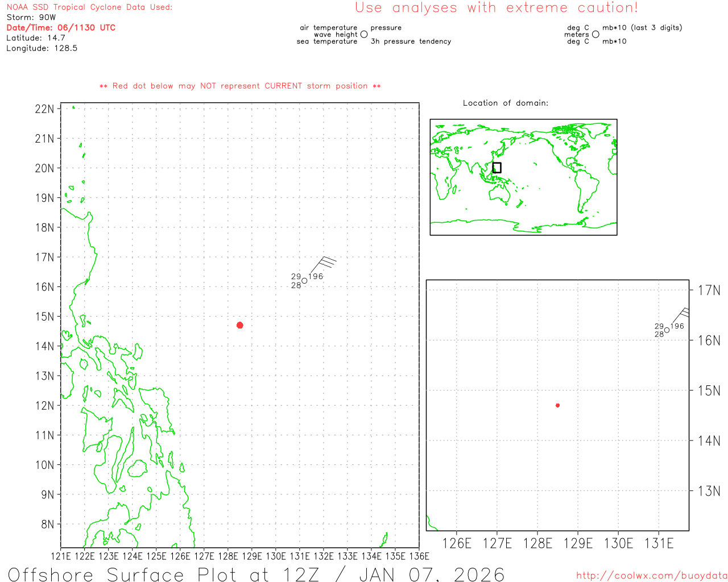Viewport: 728px width, 582px height.
Task: Click the 136E longitude axis label
Action: [419, 556]
